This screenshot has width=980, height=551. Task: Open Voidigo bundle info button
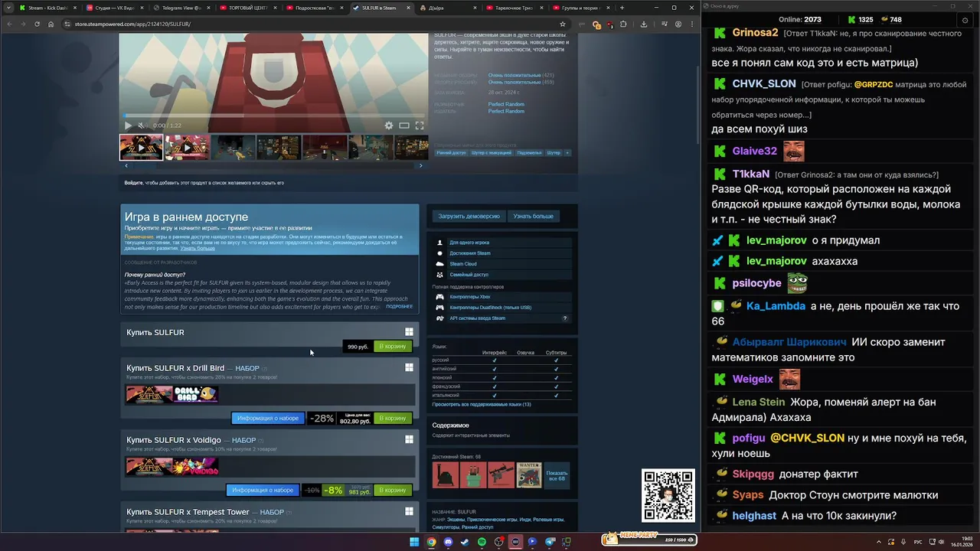pos(263,490)
